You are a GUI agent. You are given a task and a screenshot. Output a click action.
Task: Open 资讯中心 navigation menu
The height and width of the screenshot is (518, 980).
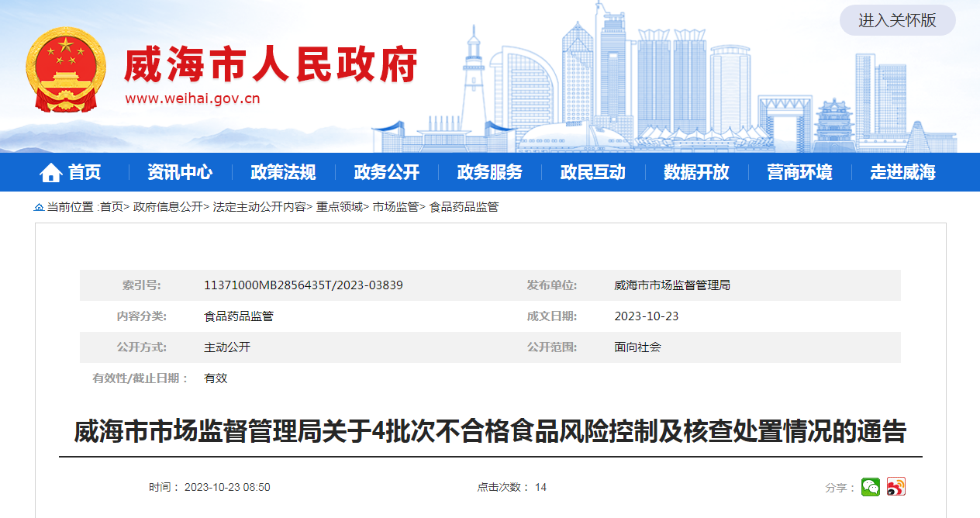coord(180,172)
